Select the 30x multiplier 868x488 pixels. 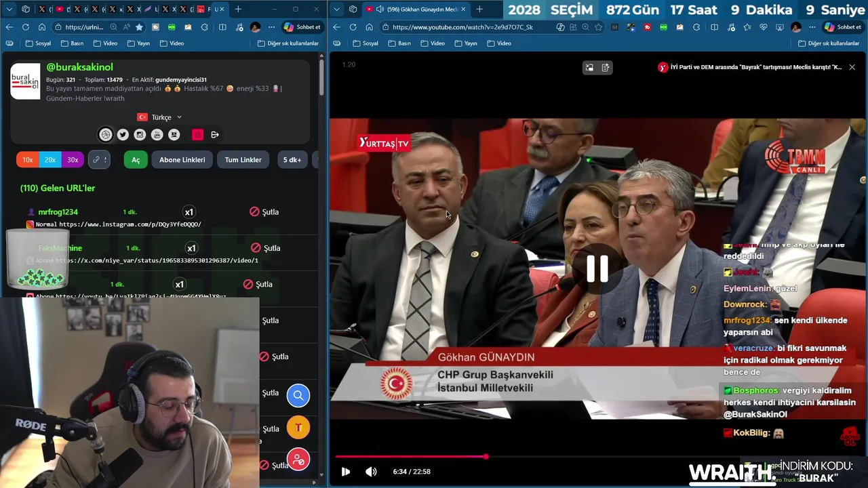point(73,160)
